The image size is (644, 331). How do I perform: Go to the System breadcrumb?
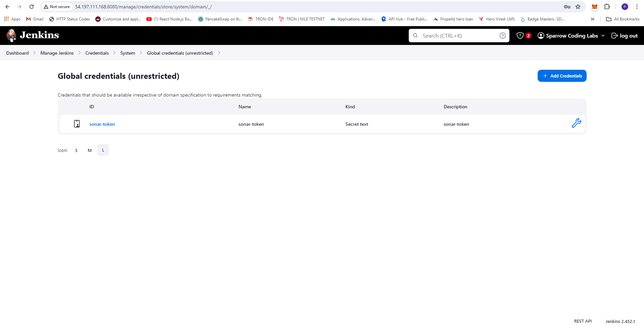tap(128, 53)
